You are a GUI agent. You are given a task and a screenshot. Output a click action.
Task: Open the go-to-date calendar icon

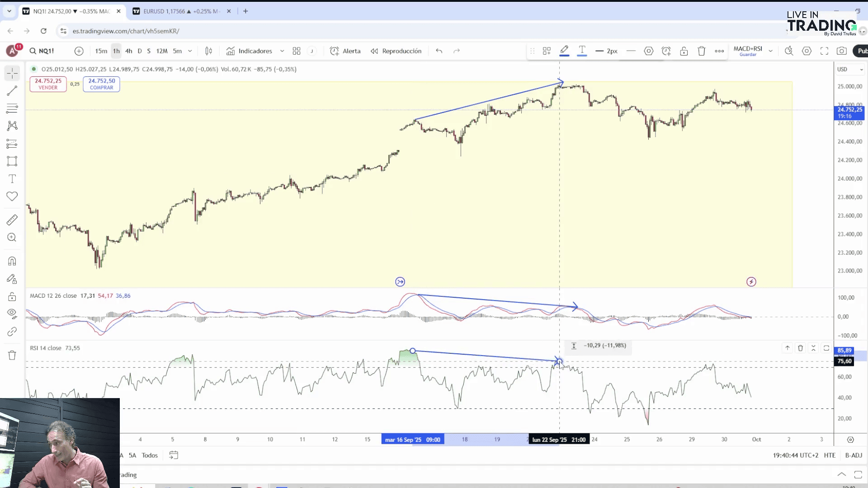click(174, 455)
